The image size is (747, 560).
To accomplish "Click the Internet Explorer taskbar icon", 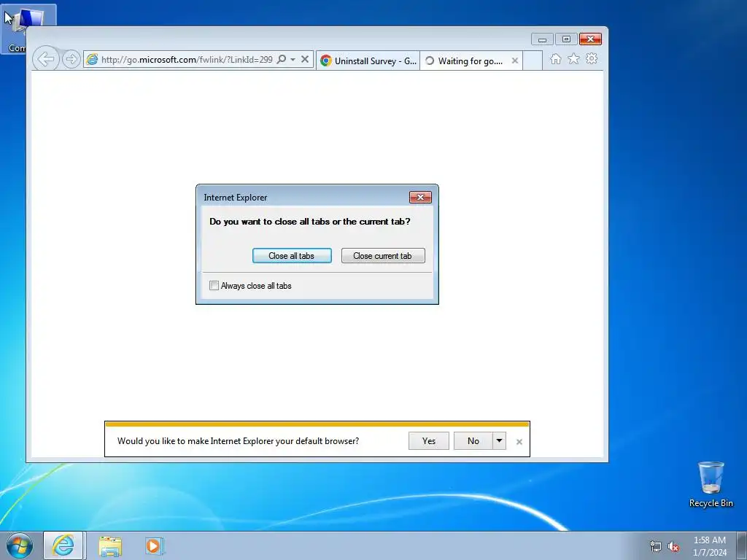I will pos(63,545).
